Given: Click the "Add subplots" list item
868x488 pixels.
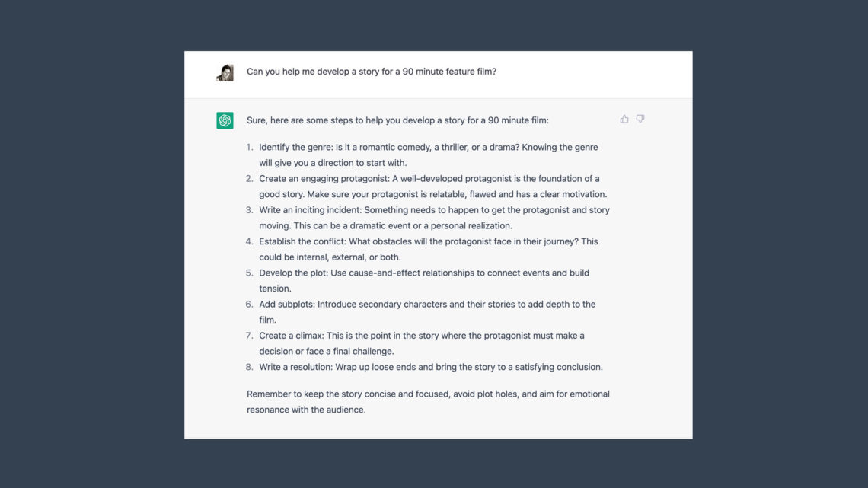Looking at the screenshot, I should point(426,305).
